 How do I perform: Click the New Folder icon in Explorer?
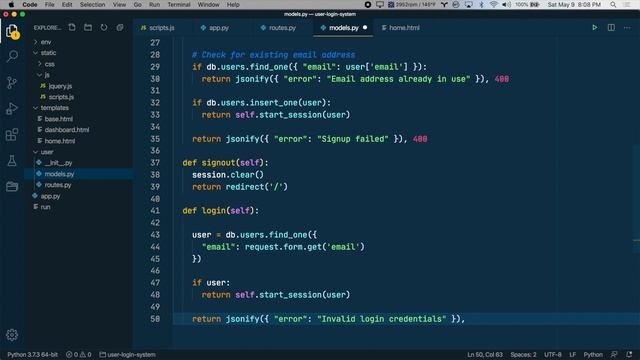(x=88, y=27)
